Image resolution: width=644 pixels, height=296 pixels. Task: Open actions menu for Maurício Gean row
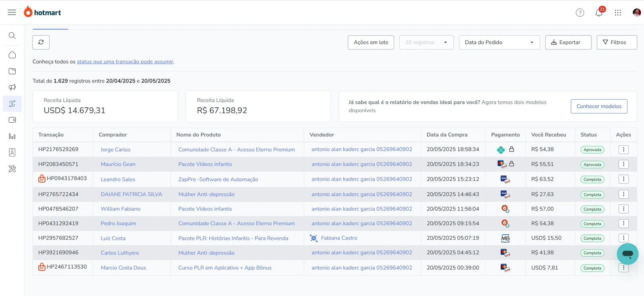(x=623, y=164)
